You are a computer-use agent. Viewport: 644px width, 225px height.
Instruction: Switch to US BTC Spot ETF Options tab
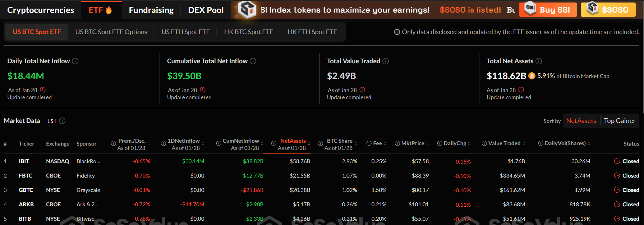click(x=111, y=32)
